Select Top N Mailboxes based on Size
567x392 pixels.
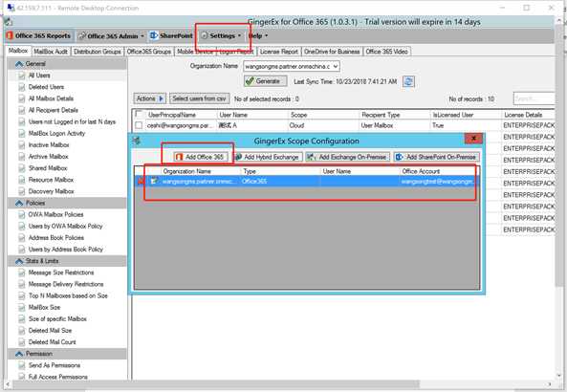click(x=68, y=295)
